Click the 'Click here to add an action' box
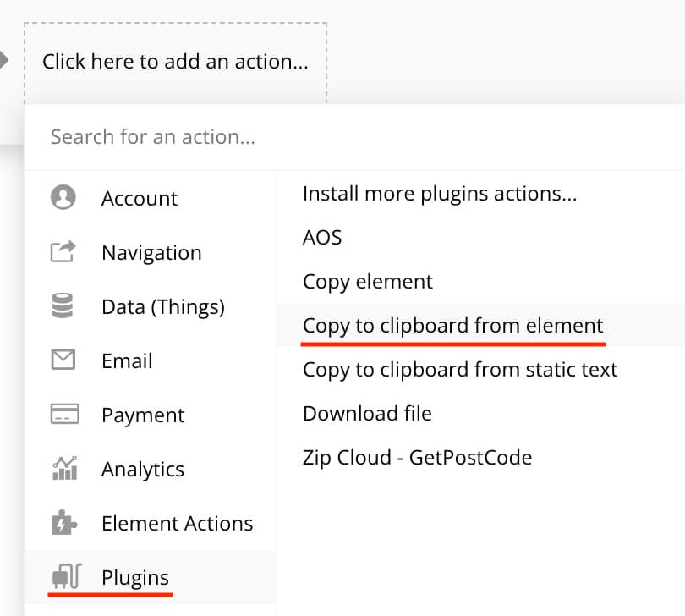 [175, 62]
